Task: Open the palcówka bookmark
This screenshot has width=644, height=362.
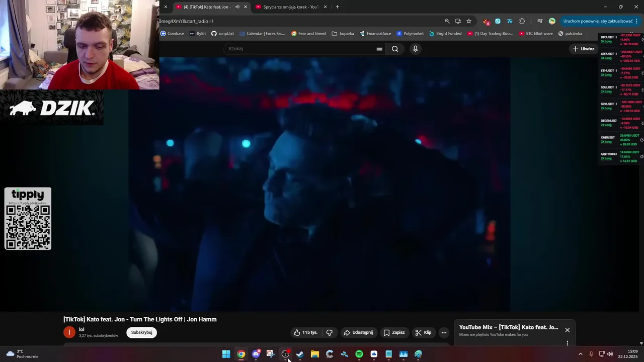Action: tap(570, 34)
